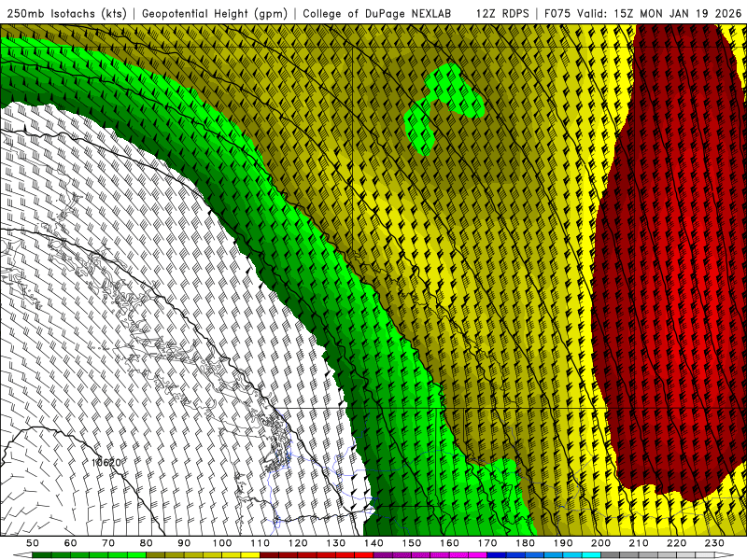Click the '130' legend value

[x=336, y=543]
